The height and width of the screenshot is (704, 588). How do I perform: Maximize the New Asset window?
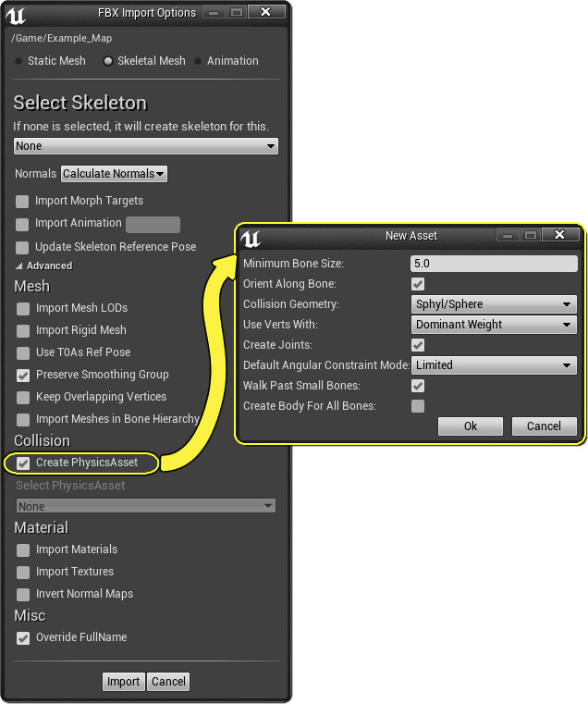(531, 235)
